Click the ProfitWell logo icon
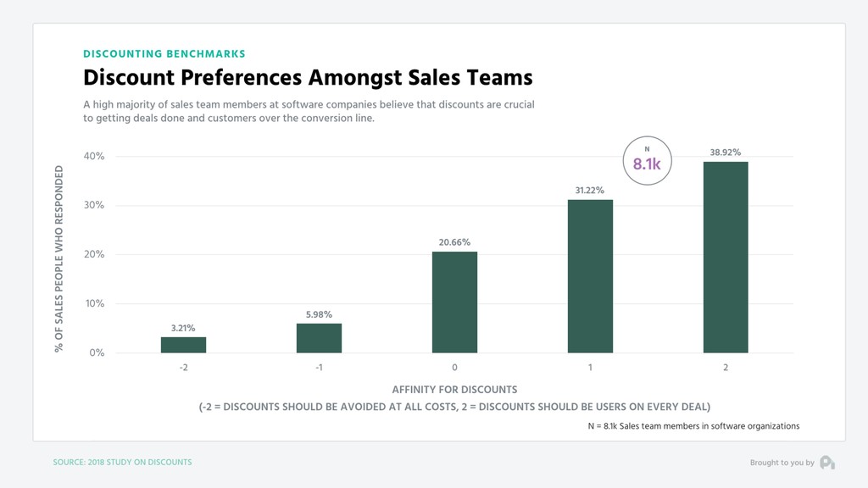The image size is (868, 488). (x=827, y=463)
